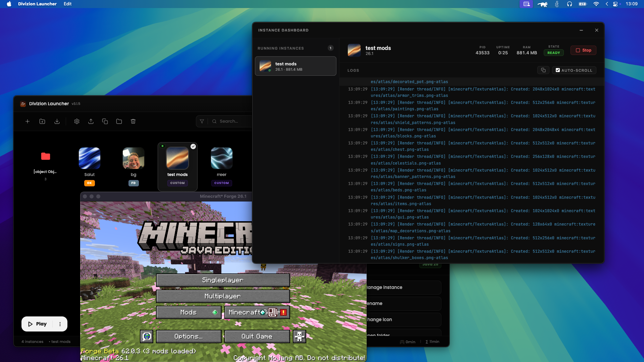
Task: Select the Salut instance thumbnail
Action: [x=90, y=158]
